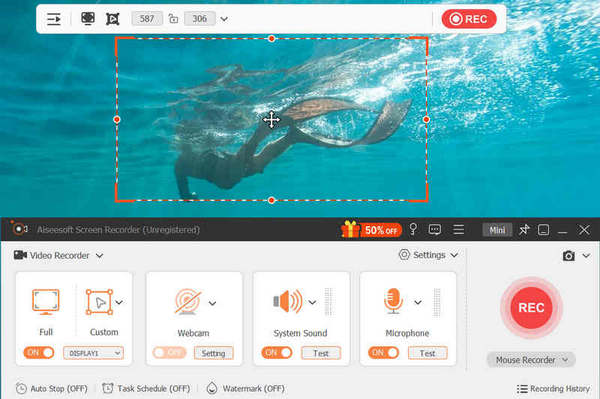This screenshot has width=600, height=399.
Task: Click the Watermark droplet icon
Action: click(x=212, y=388)
